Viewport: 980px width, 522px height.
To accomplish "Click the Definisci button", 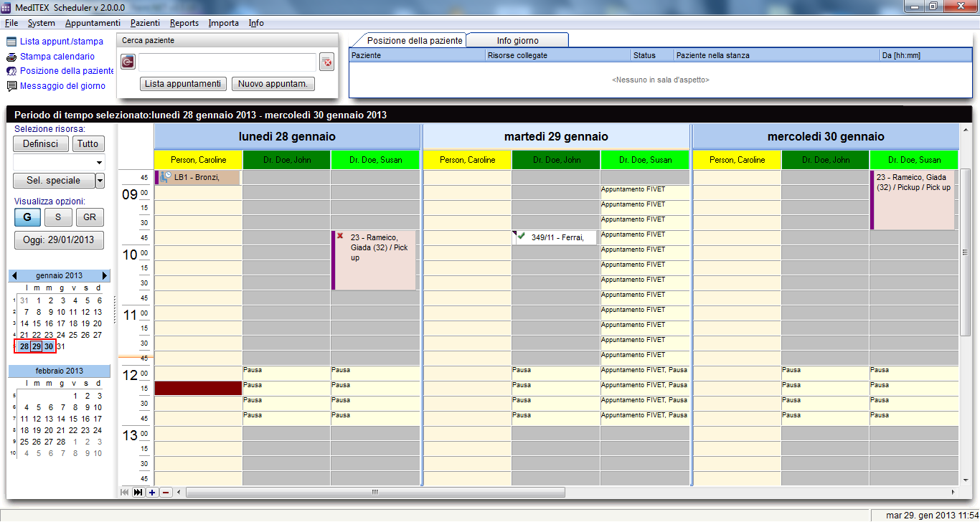I will point(41,143).
